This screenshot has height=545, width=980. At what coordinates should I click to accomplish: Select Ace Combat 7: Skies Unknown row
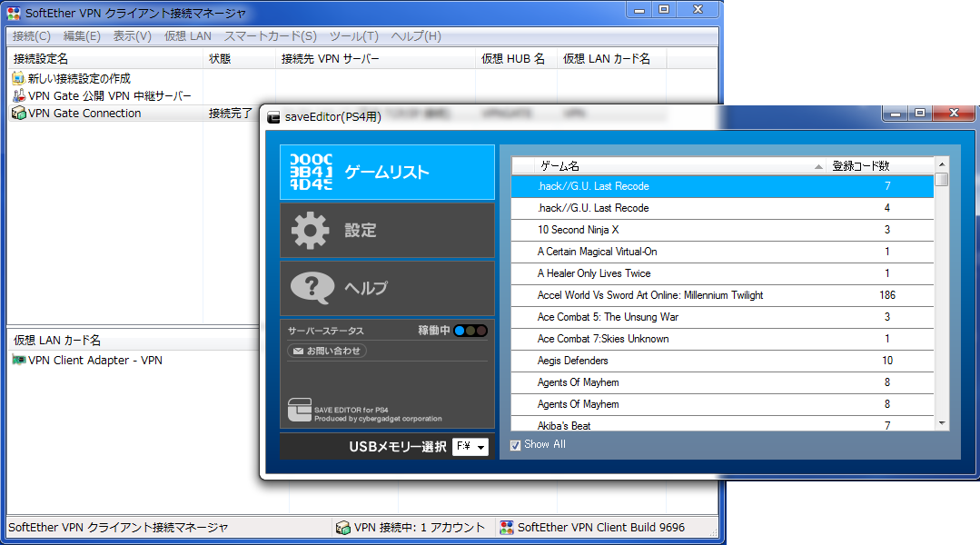(x=603, y=339)
